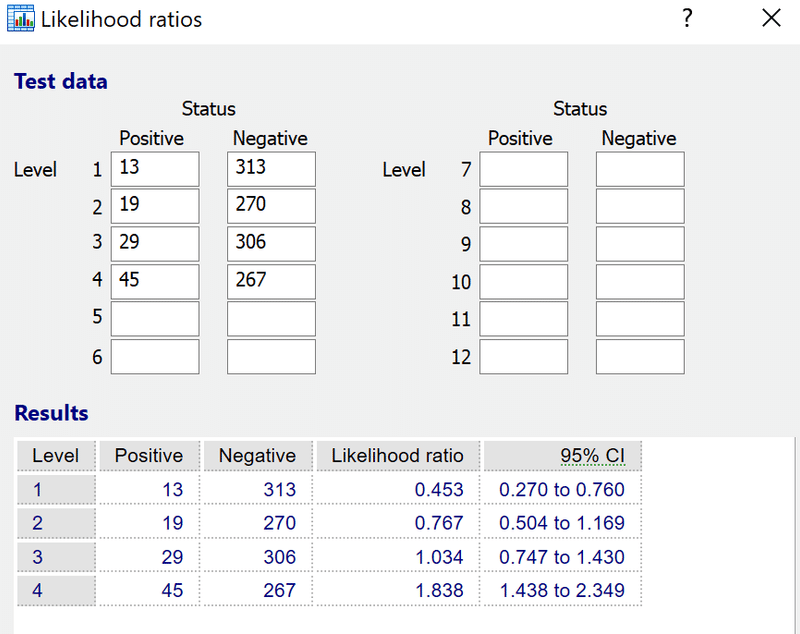Screen dimensions: 800x634
Task: Click the 95% CI column header
Action: 564,455
